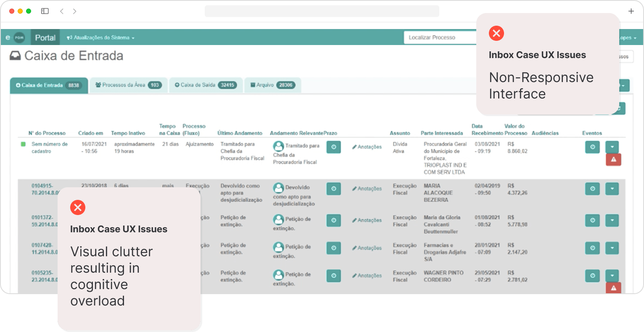Click the browser back arrow

click(x=61, y=11)
